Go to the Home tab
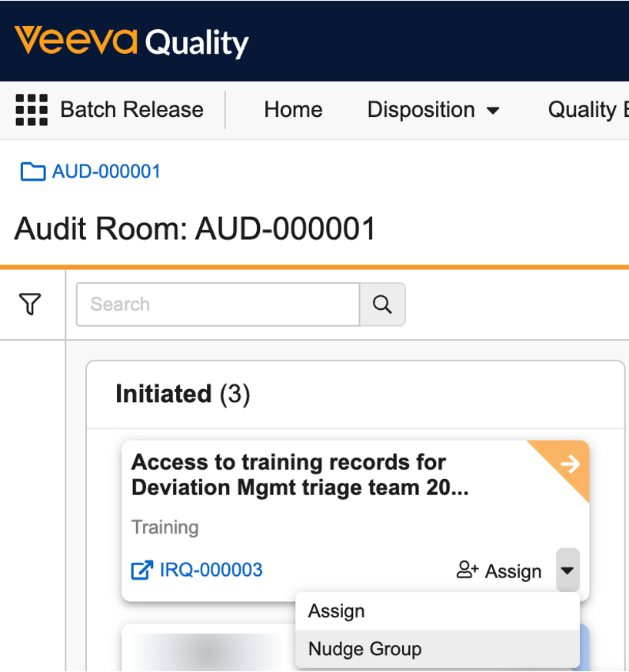629x672 pixels. coord(293,110)
